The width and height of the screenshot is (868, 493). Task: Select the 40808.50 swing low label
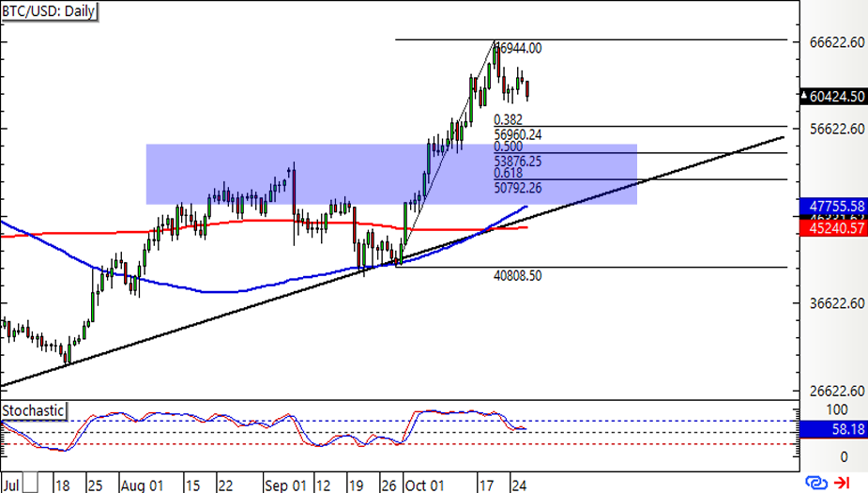tap(518, 275)
